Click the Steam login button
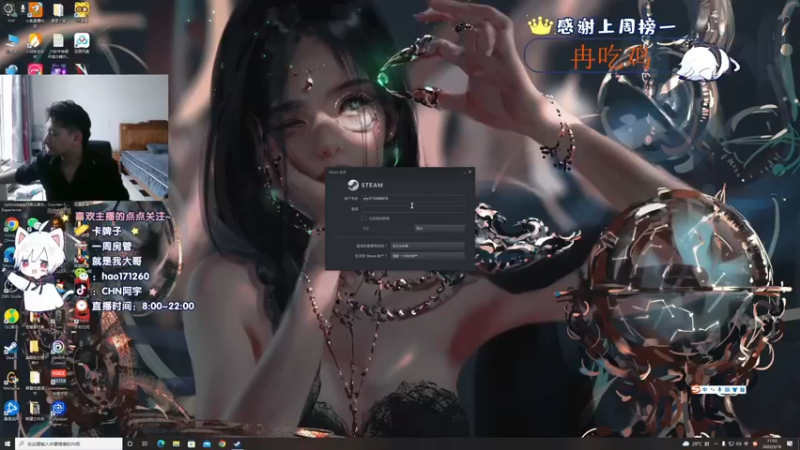Image resolution: width=800 pixels, height=450 pixels. point(388,229)
